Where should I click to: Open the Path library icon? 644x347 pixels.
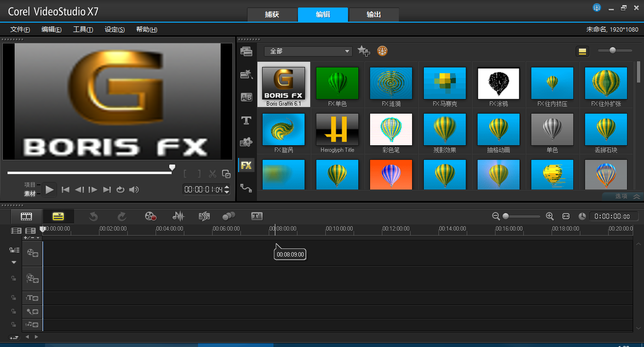point(246,188)
